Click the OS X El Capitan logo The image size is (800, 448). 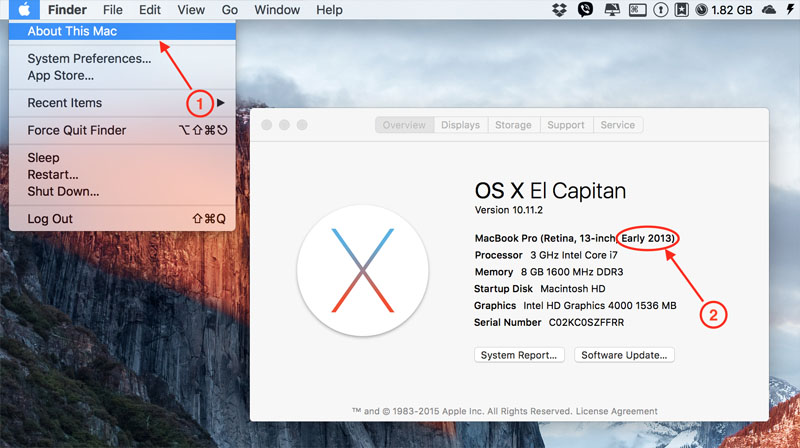coord(363,270)
